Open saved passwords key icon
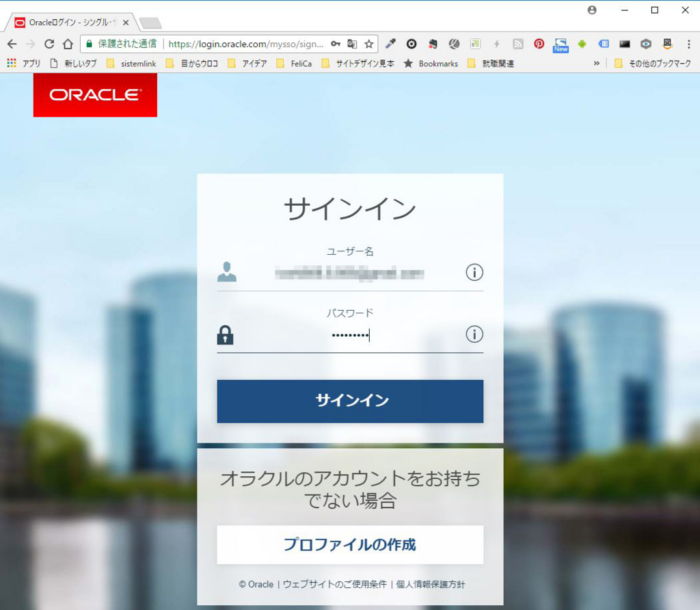This screenshot has height=610, width=700. tap(336, 44)
